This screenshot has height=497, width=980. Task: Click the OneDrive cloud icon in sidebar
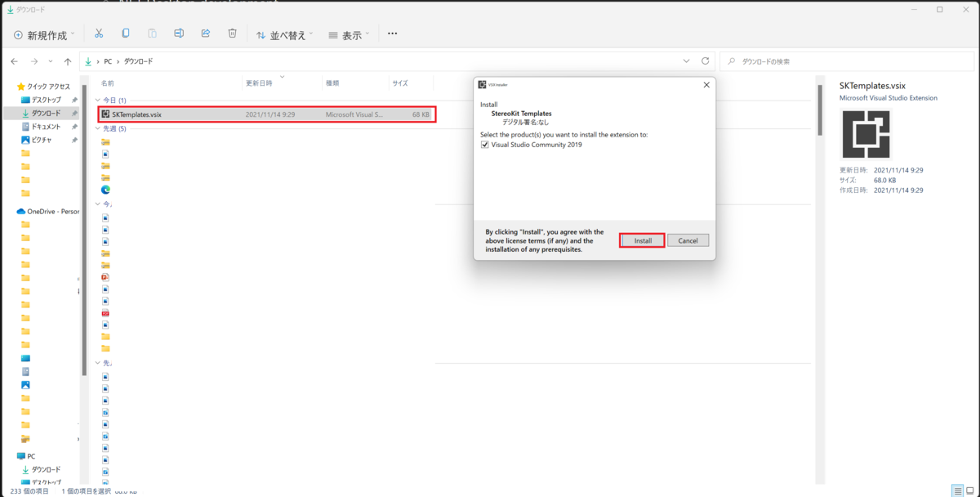[21, 211]
